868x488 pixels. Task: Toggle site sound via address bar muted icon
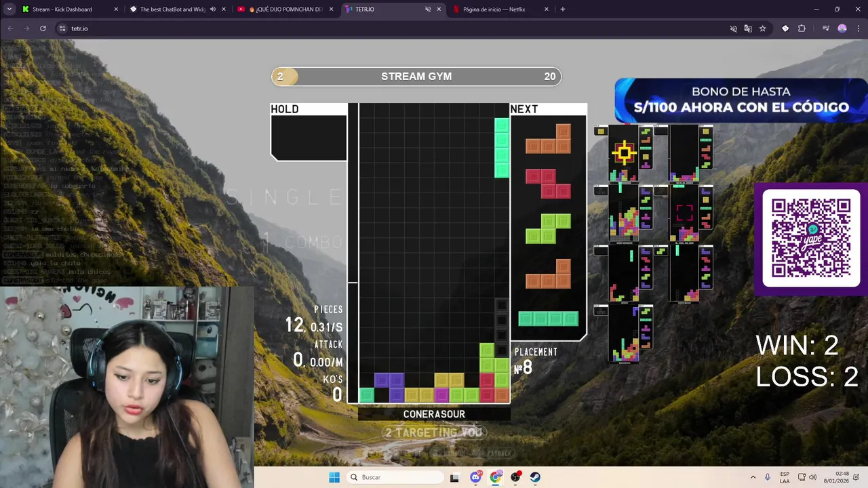[x=733, y=28]
